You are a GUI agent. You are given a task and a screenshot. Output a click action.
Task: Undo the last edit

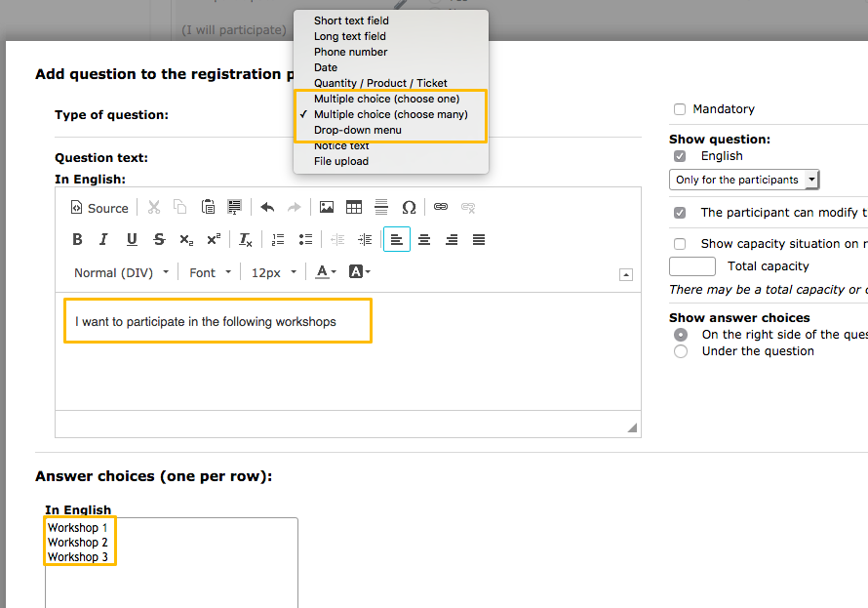267,208
